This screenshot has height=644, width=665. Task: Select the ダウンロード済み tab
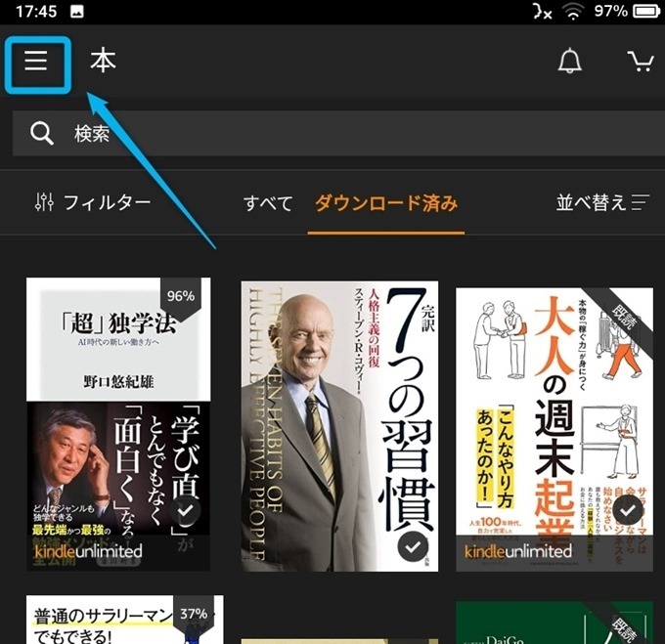click(386, 203)
